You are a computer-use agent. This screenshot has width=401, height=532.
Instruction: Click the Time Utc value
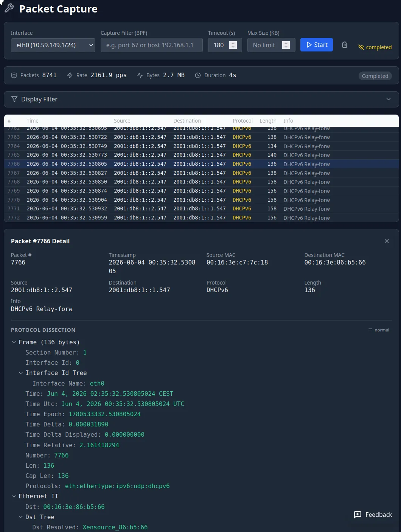[123, 404]
